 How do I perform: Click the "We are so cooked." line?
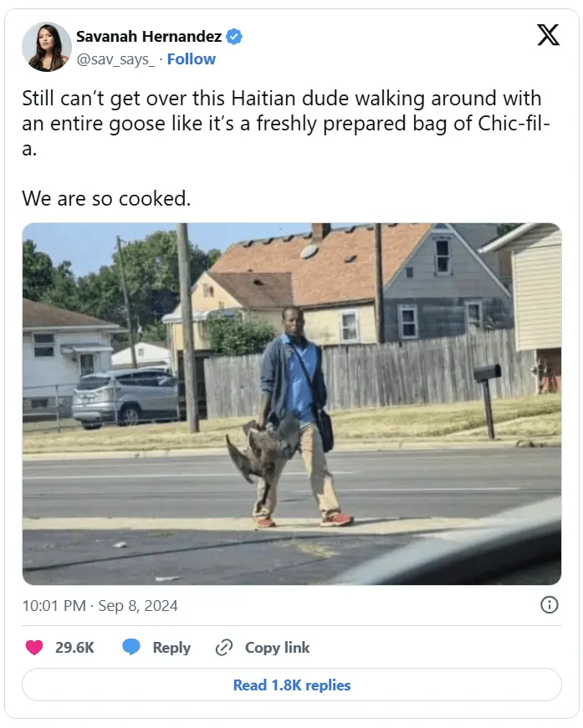(106, 199)
